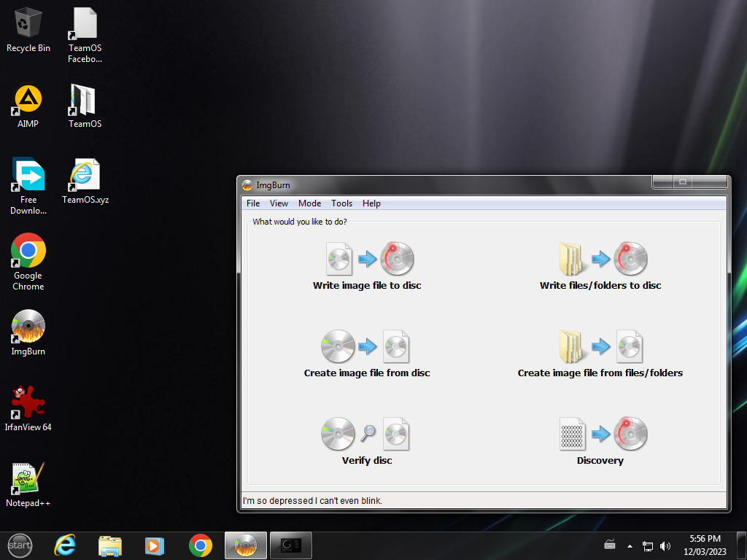Switch to the dark window taskbar button
Screen dimensions: 747x560
point(291,545)
